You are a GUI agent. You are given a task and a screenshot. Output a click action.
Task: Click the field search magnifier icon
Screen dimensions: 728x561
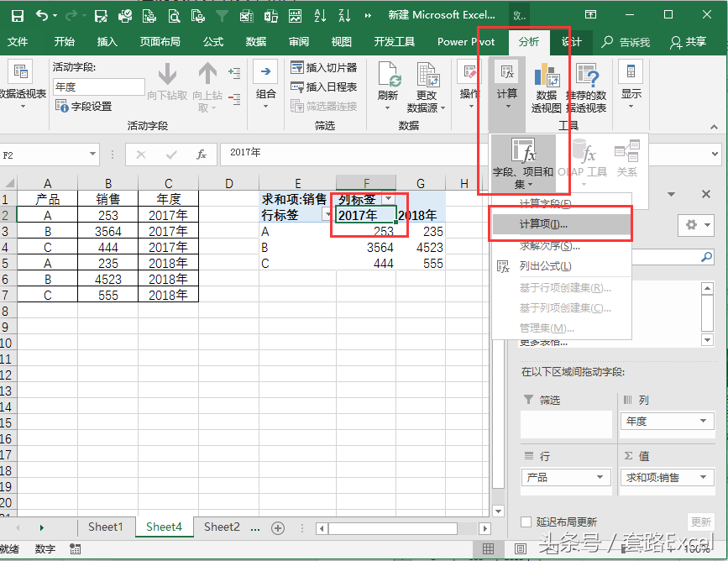(x=707, y=256)
